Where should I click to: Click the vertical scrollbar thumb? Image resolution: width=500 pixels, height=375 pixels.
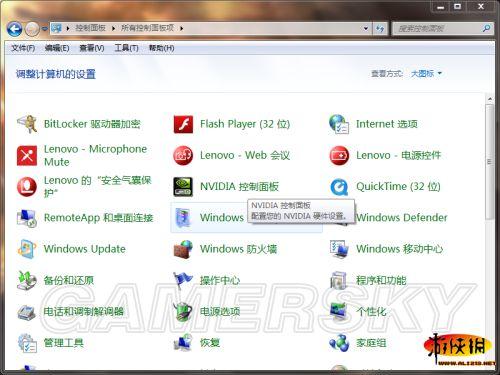[489, 162]
